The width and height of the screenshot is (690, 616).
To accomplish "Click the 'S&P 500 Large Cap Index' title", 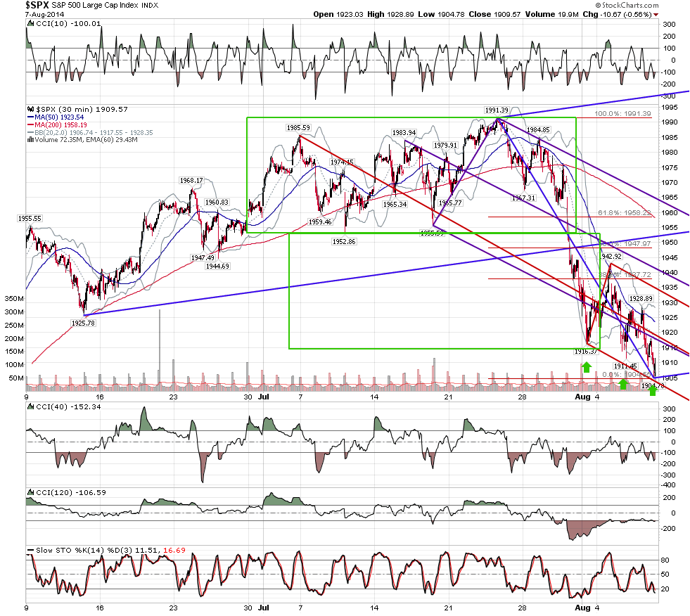I will 95,6.
